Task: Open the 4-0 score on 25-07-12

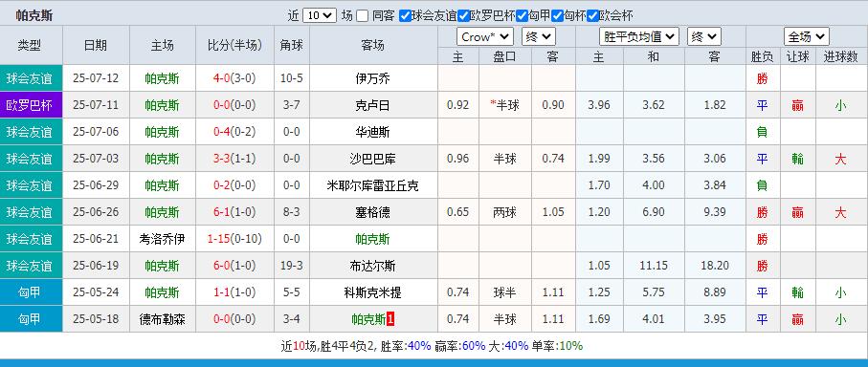Action: click(x=221, y=78)
